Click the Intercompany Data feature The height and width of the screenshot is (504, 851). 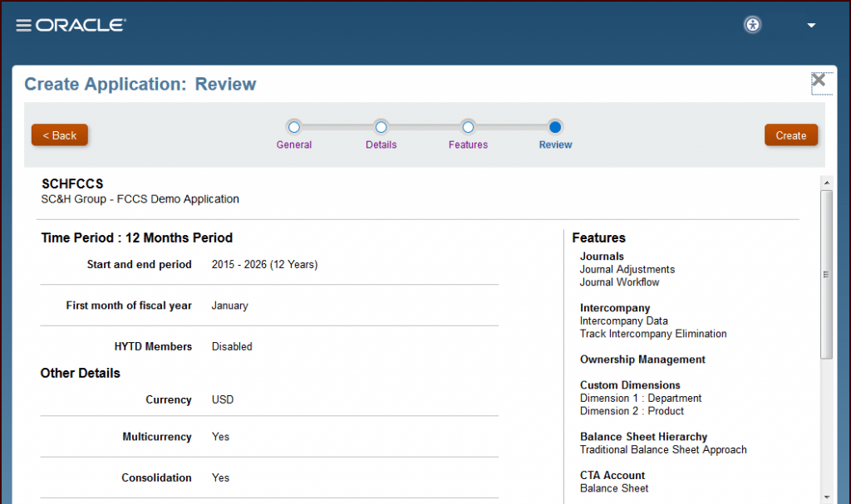(623, 321)
